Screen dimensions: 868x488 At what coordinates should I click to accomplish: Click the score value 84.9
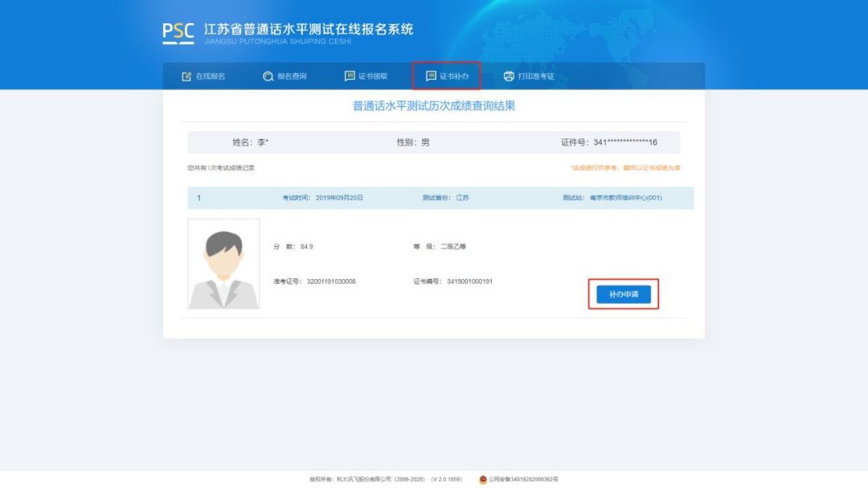[307, 247]
